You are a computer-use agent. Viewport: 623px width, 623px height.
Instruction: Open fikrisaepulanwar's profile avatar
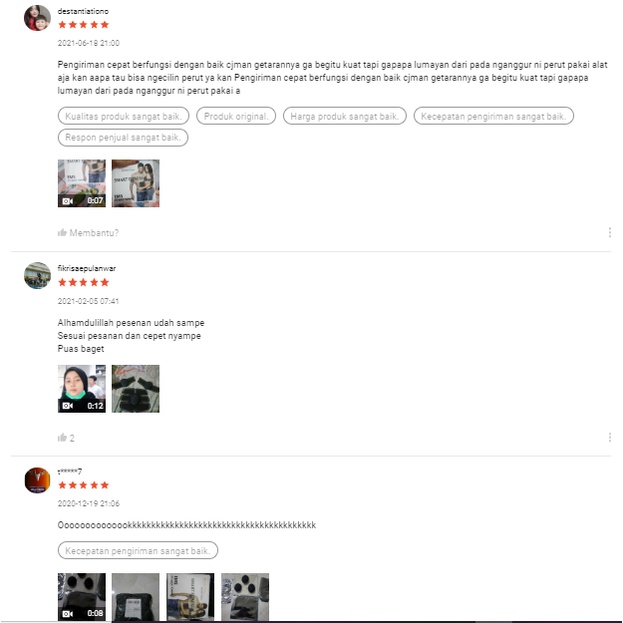click(37, 275)
